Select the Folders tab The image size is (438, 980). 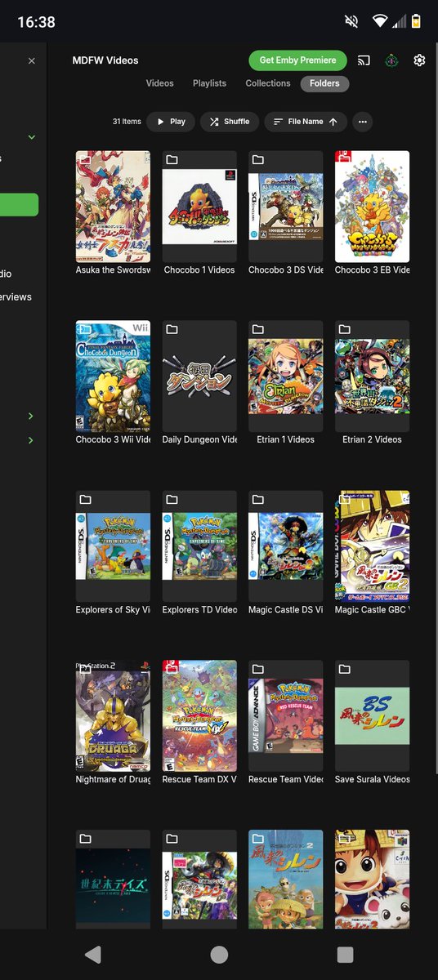324,83
